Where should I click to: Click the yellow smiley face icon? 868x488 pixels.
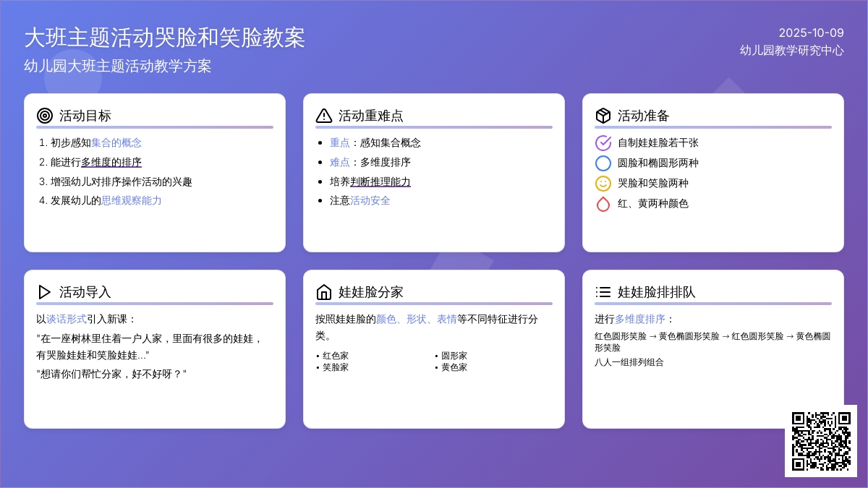(603, 184)
